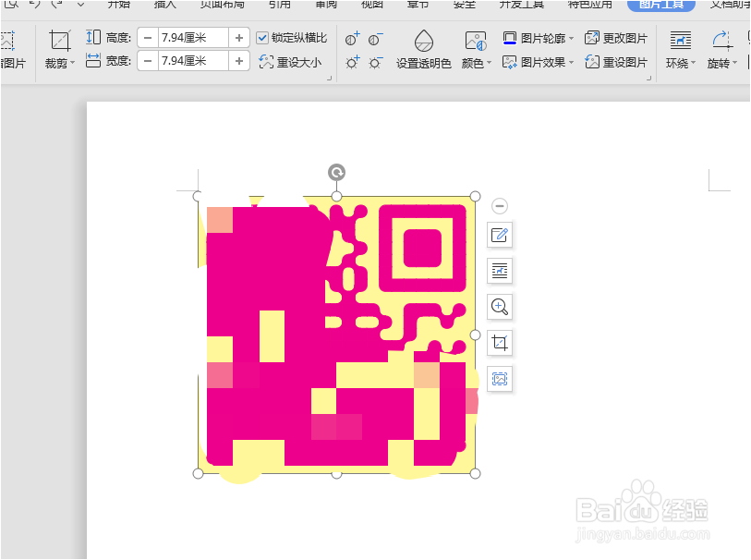Increase height with the plus stepper
This screenshot has width=751, height=560.
pos(239,37)
